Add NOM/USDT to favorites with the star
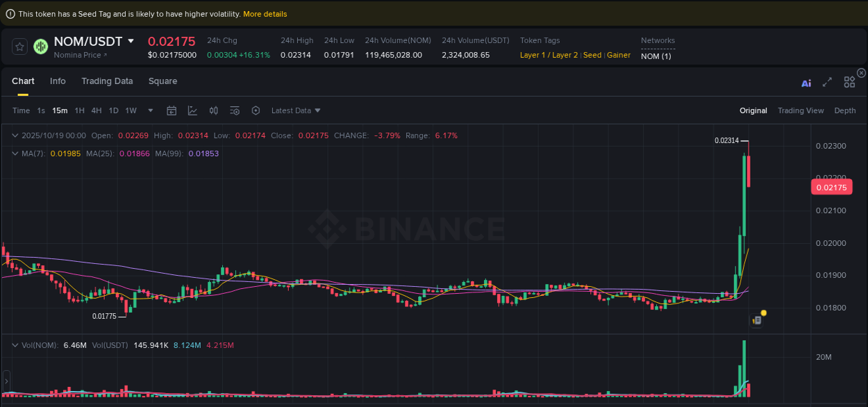The width and height of the screenshot is (868, 407). (x=20, y=47)
